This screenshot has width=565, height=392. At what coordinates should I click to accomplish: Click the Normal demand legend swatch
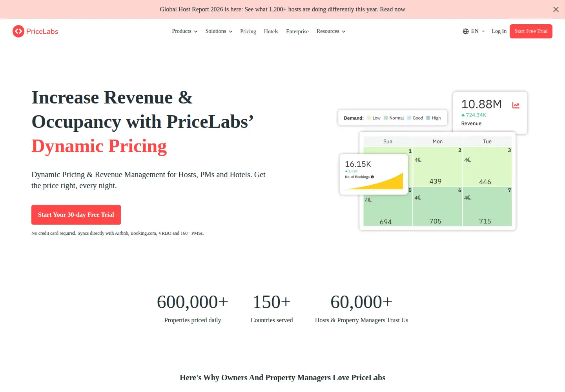coord(386,118)
